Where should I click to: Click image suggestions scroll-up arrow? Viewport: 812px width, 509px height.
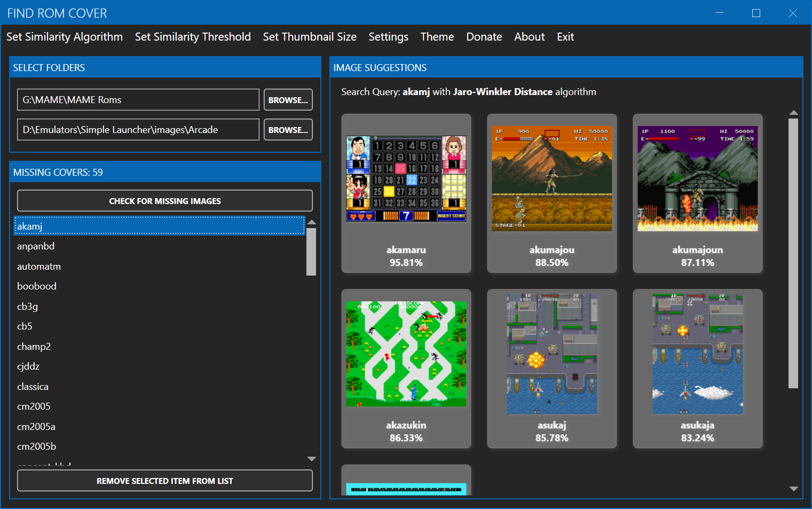tap(794, 113)
